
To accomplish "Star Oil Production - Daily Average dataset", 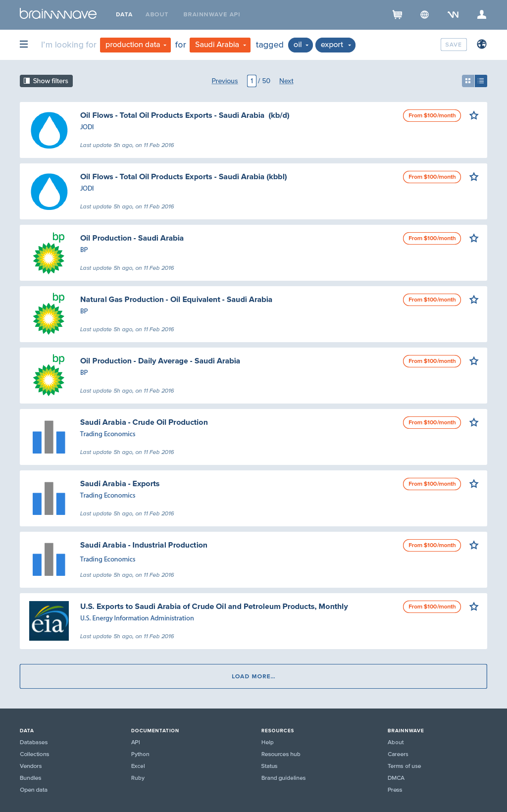I will (x=474, y=361).
